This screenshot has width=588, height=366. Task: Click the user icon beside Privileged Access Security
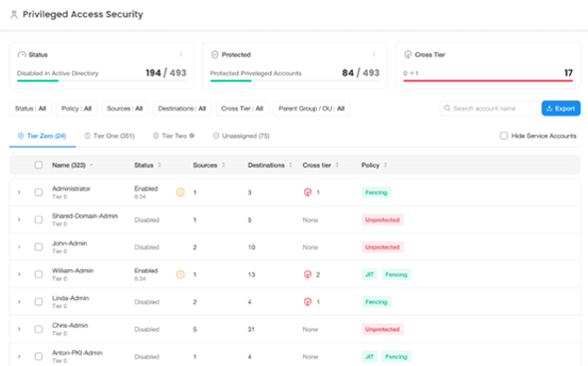14,15
